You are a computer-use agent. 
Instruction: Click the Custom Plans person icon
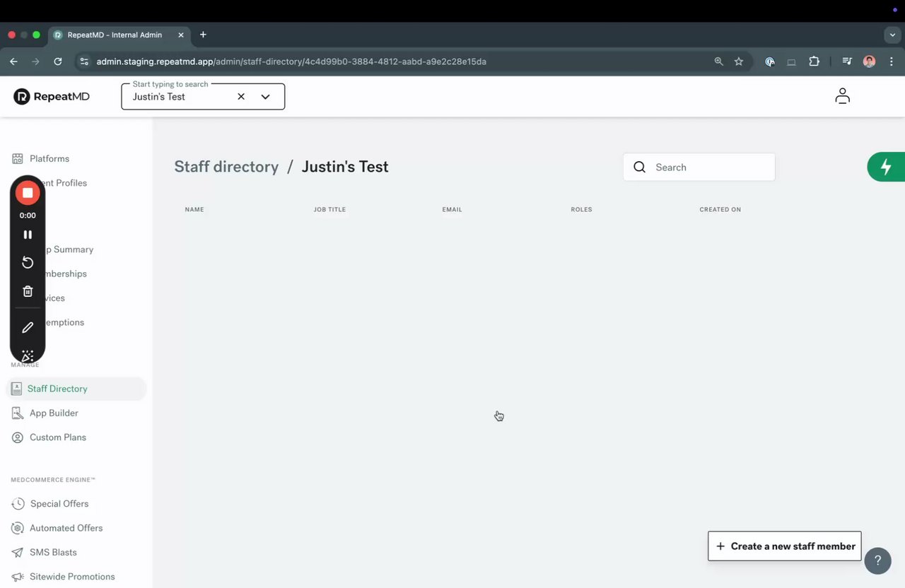click(17, 437)
